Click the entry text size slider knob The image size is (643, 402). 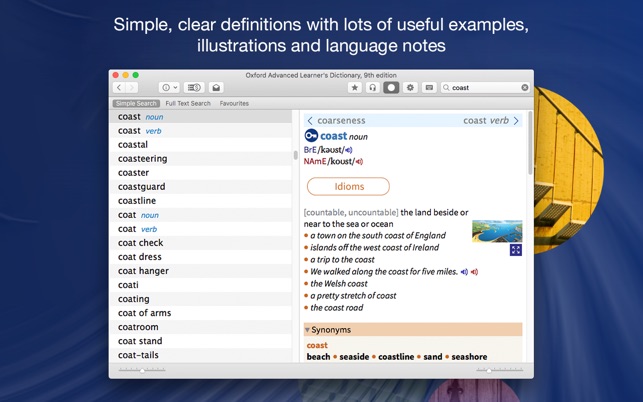coord(489,371)
